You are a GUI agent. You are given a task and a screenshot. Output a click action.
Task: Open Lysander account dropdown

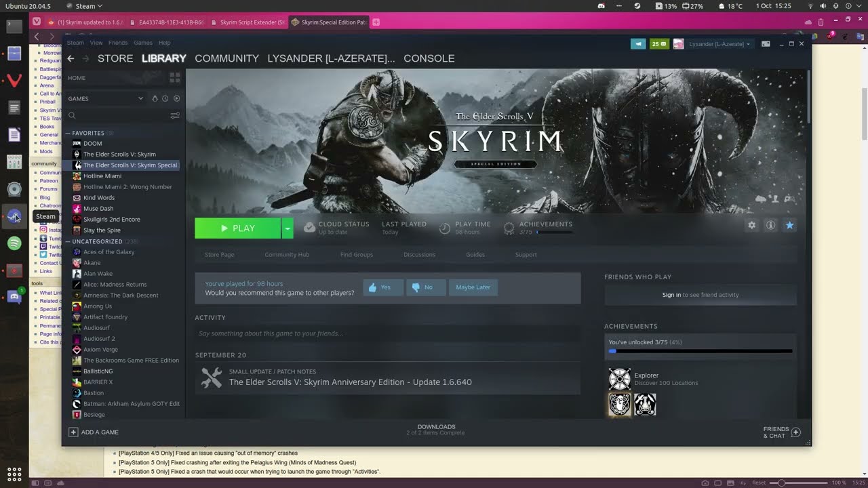pyautogui.click(x=719, y=43)
